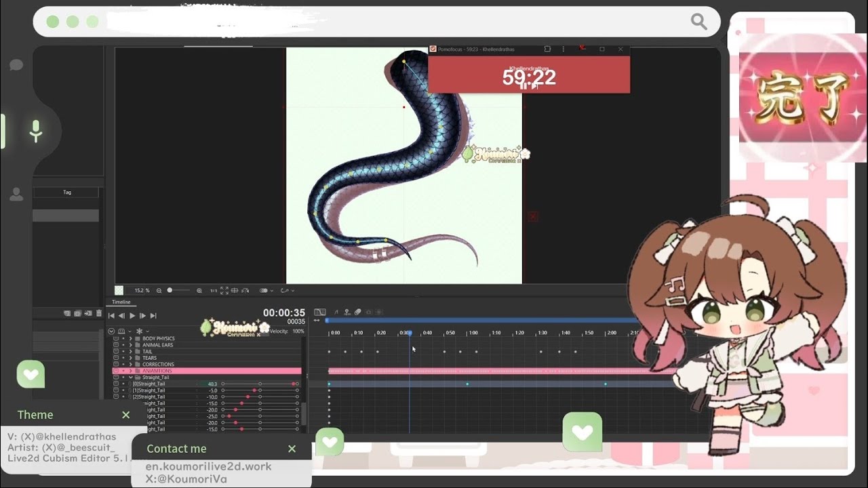Screen dimensions: 868x488
Task: Zoom in the canvas with the plus magnifier
Action: pyautogui.click(x=199, y=291)
